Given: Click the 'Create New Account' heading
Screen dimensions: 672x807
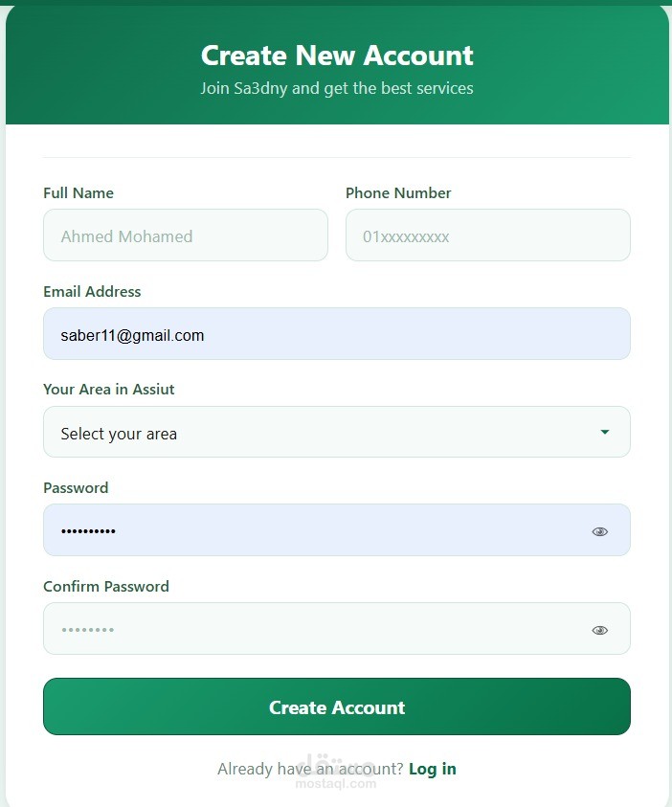Looking at the screenshot, I should 337,56.
